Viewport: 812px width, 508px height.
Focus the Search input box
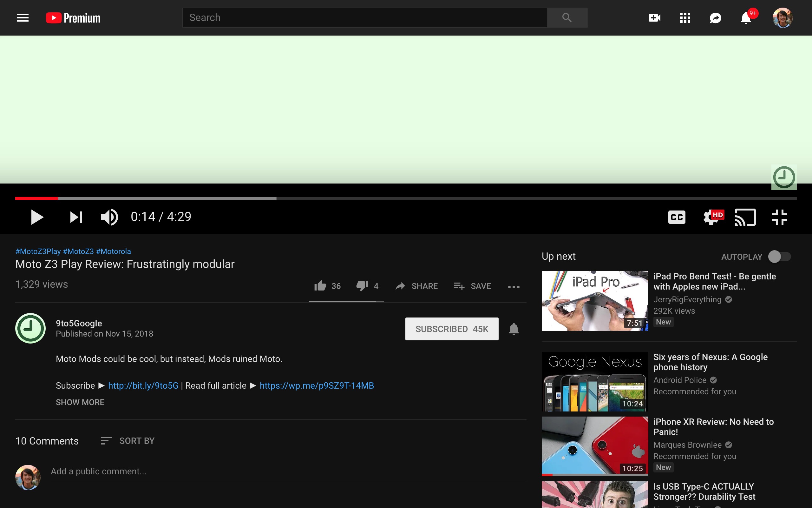pos(364,17)
